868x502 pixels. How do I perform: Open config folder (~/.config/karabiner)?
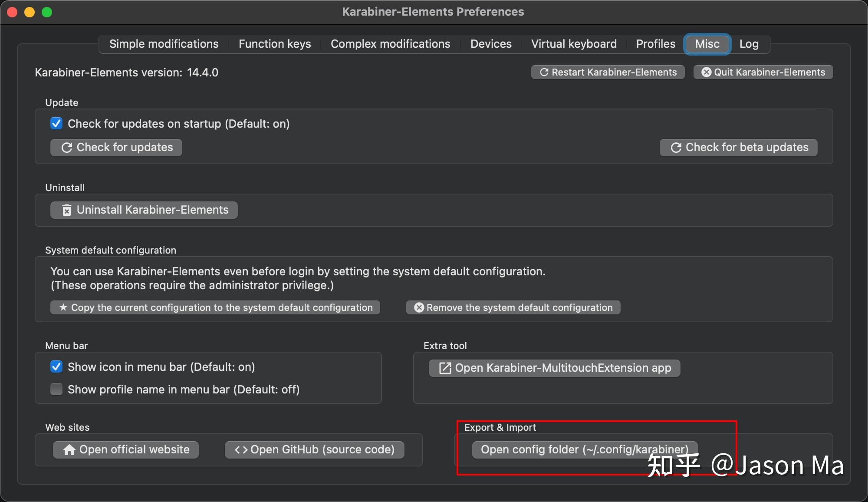pos(584,449)
